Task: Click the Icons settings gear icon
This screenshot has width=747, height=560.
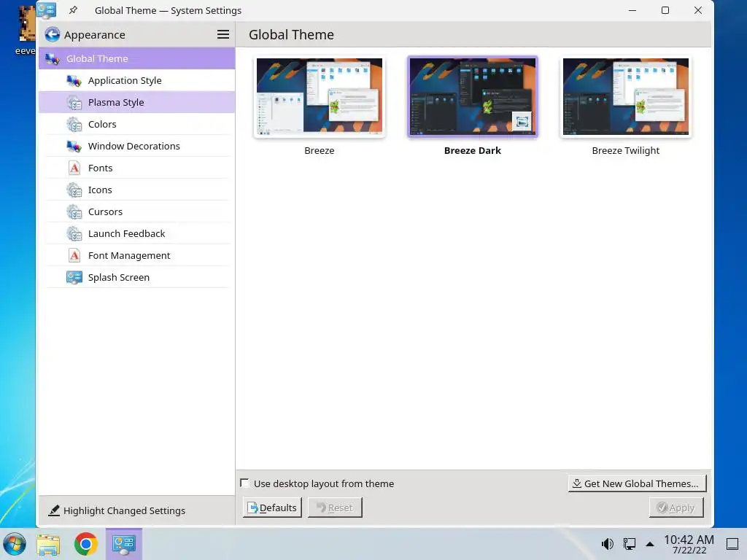Action: (x=74, y=190)
